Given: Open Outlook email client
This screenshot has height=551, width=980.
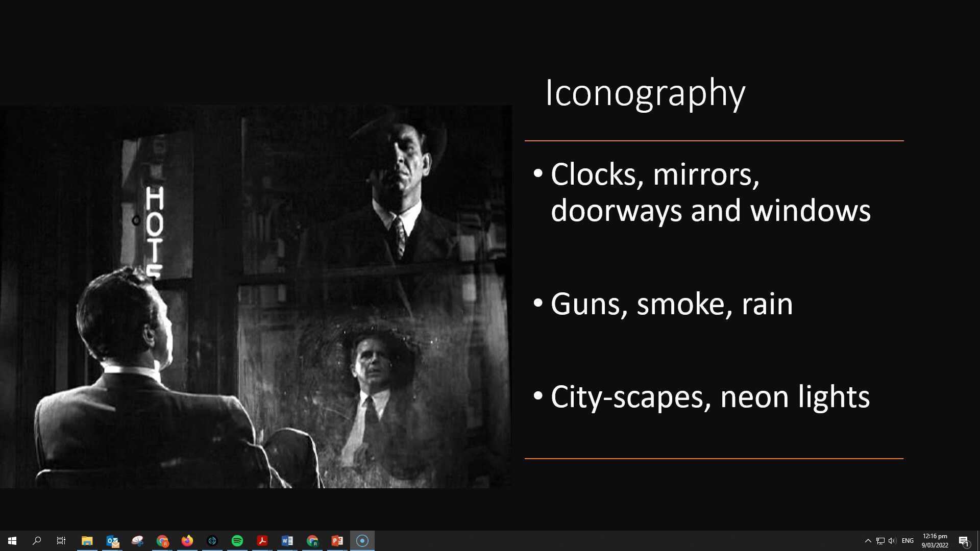Looking at the screenshot, I should (112, 540).
